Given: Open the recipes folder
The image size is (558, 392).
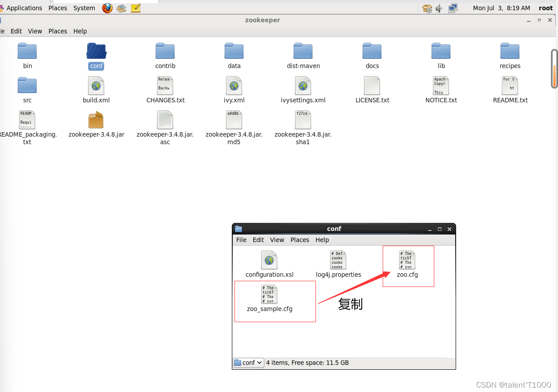Looking at the screenshot, I should point(510,51).
